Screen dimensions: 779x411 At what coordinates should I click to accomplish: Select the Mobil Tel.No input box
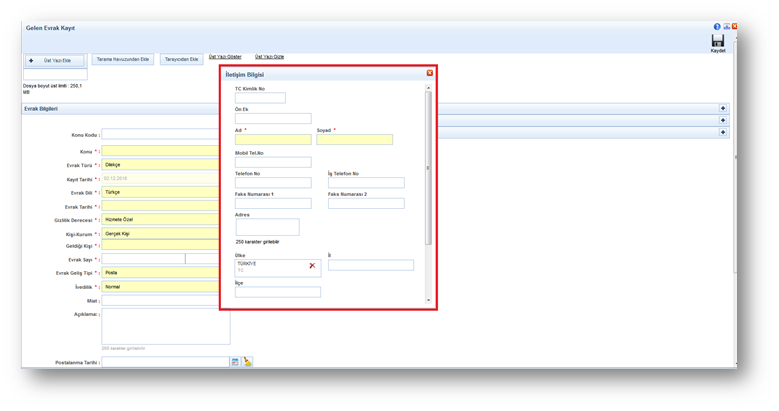(x=273, y=162)
